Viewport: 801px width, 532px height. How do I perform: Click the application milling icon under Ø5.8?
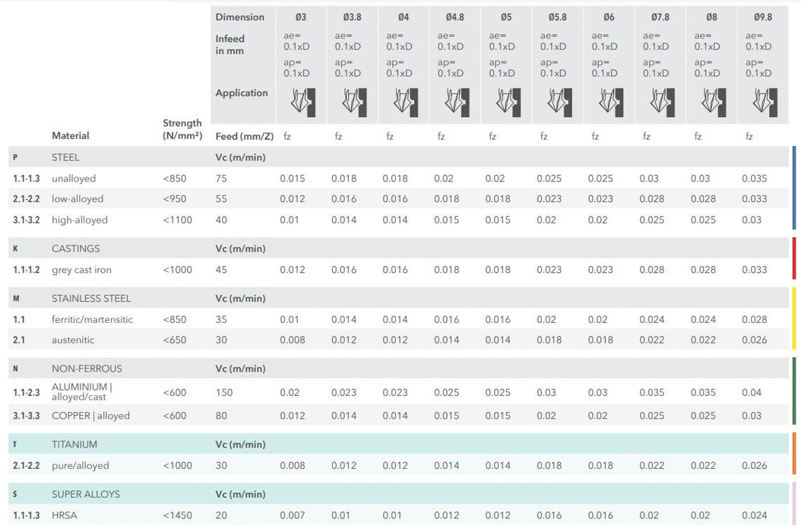tap(559, 102)
